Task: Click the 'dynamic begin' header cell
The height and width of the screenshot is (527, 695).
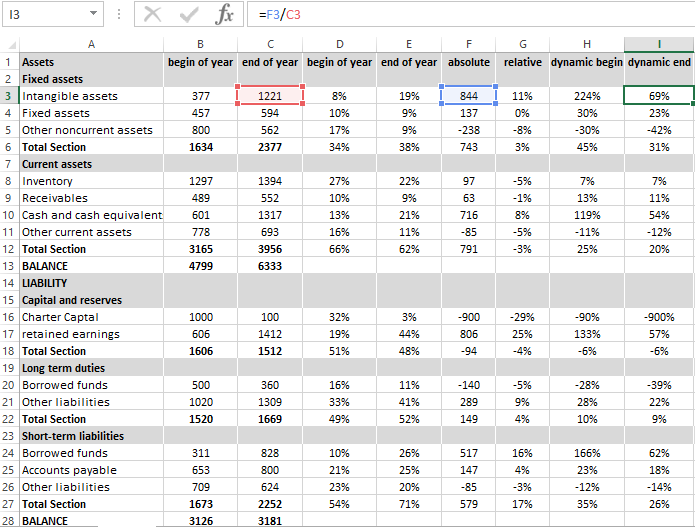Action: tap(586, 62)
